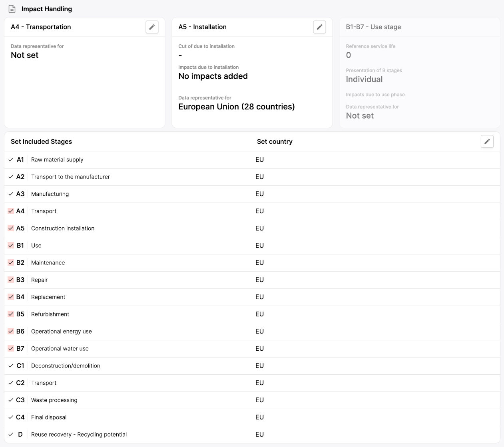The height and width of the screenshot is (447, 504).
Task: Open the Set Included Stages edit pencil
Action: pyautogui.click(x=487, y=141)
